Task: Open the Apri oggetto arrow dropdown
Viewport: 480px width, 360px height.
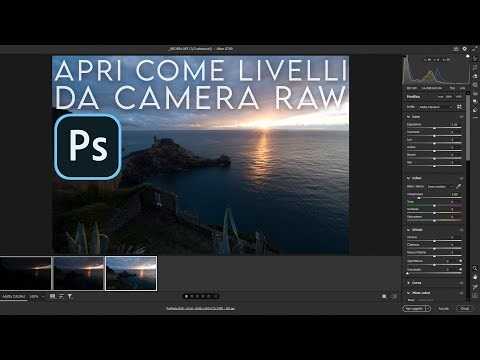Action: pos(428,309)
